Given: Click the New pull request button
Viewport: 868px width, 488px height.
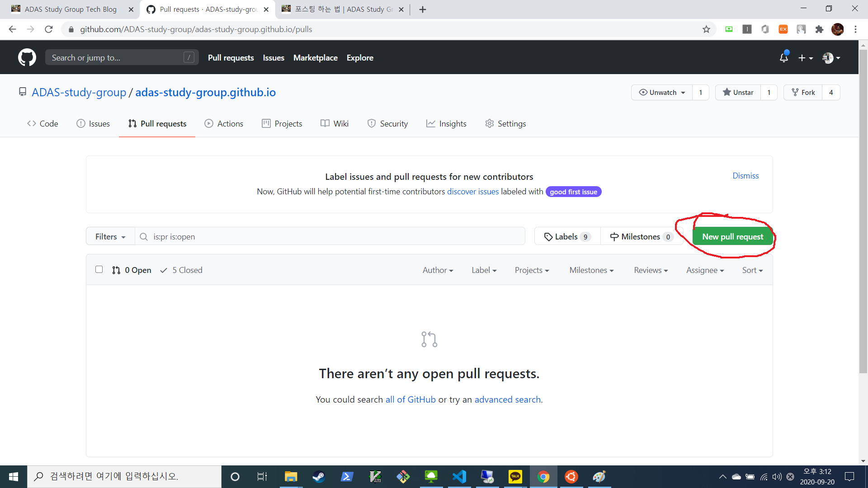Looking at the screenshot, I should tap(732, 236).
